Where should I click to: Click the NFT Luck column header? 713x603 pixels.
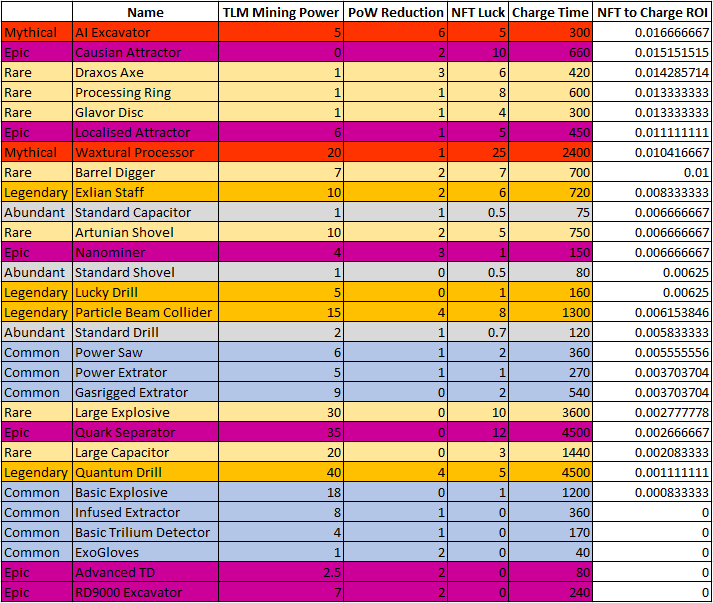click(x=478, y=12)
